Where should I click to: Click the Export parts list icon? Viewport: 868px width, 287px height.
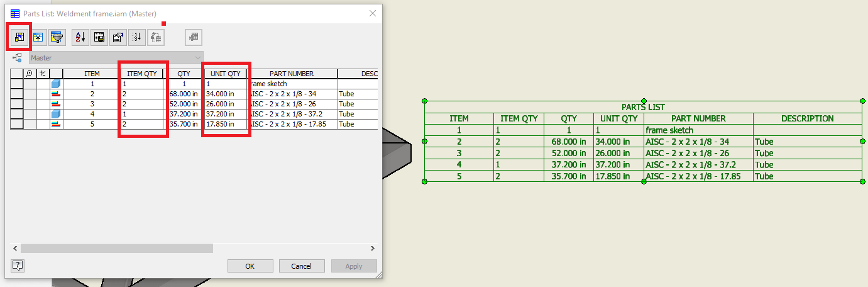[x=99, y=37]
